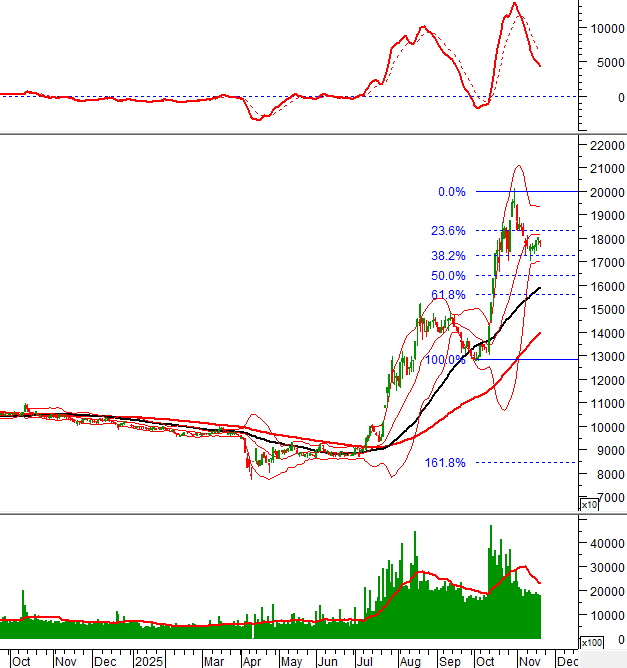Click the x10 scale box on price axis

(589, 505)
